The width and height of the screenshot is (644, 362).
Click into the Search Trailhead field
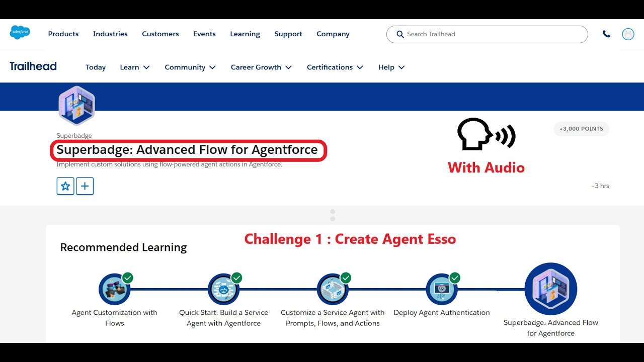[x=487, y=34]
